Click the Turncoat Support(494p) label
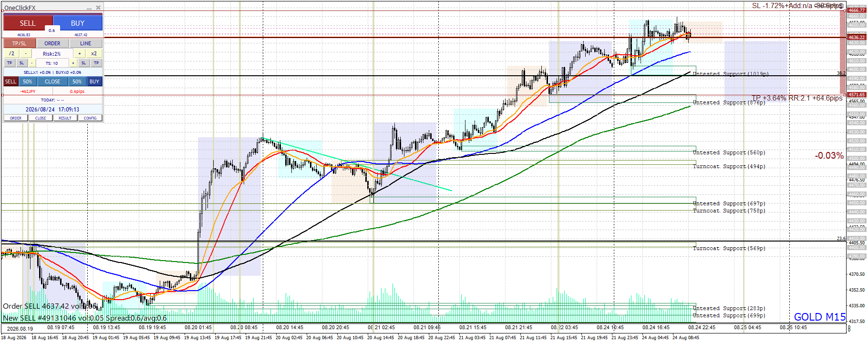This screenshot has height=343, width=868. [729, 166]
